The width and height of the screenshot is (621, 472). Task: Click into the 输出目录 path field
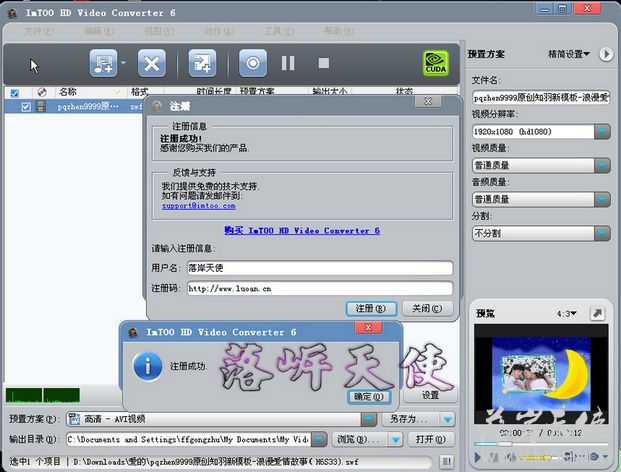(189, 440)
